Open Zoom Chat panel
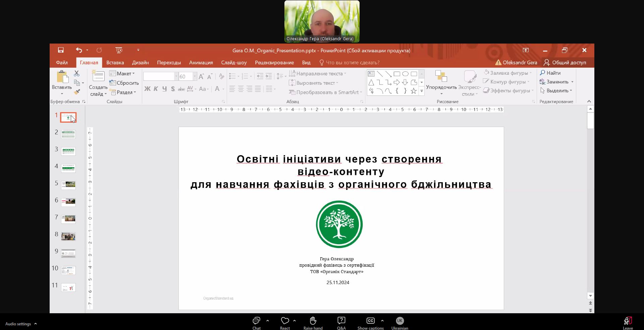 pos(257,323)
